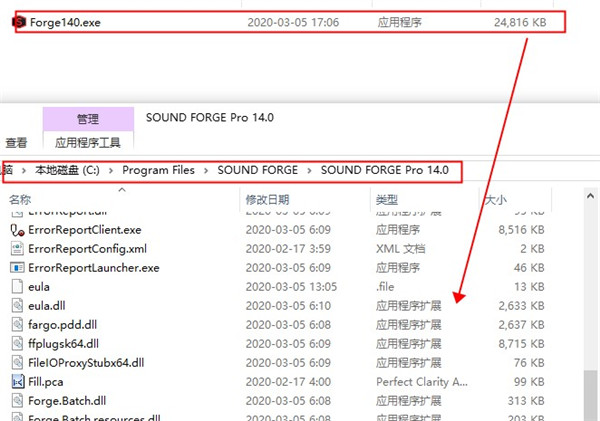Screen dimensions: 600x421
Task: Click the Forge140.exe application icon
Action: (x=20, y=22)
